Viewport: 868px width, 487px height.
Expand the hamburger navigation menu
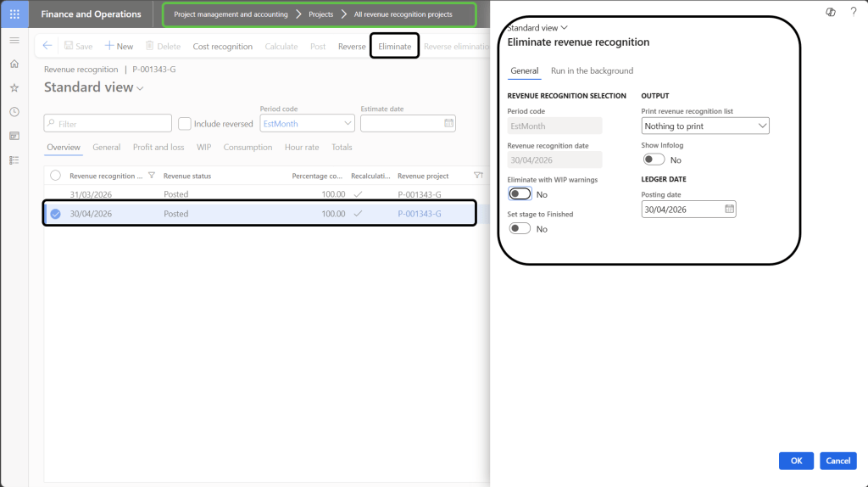[14, 41]
